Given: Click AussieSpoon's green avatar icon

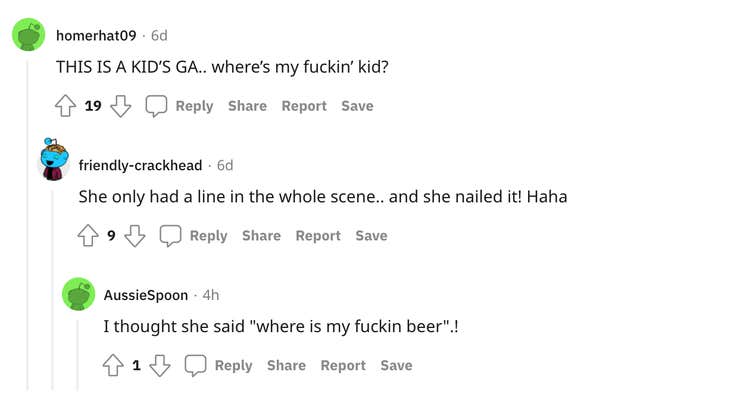Looking at the screenshot, I should (x=79, y=295).
